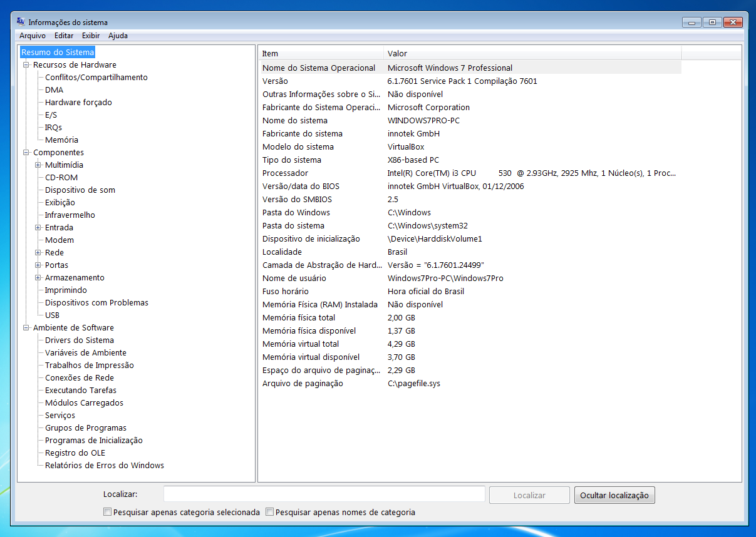Click the WINDOWS7PRO-PC system name value

[423, 120]
